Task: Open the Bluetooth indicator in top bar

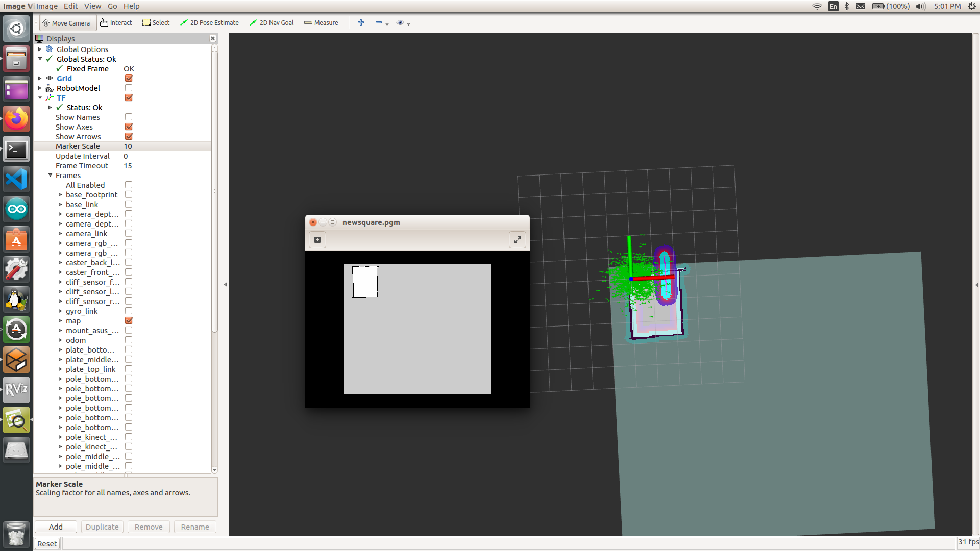Action: point(847,6)
